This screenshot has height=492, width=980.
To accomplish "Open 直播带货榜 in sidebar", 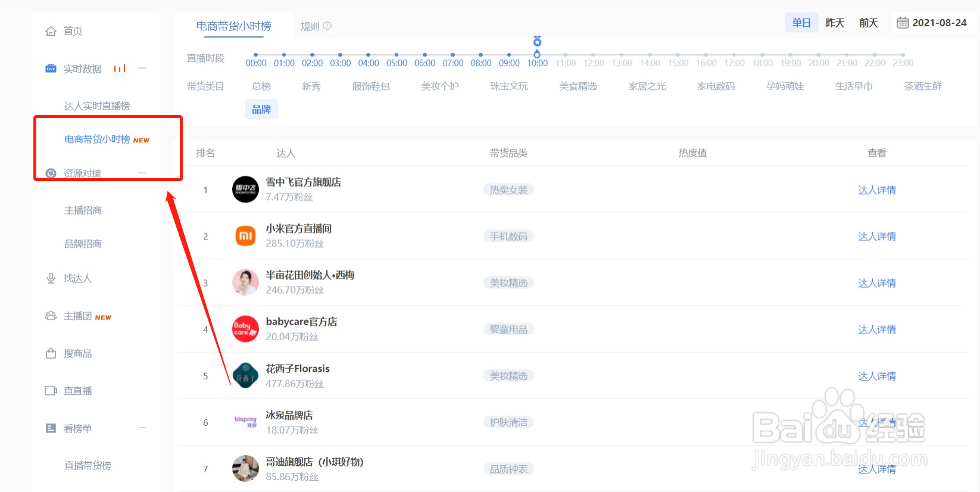I will point(88,465).
